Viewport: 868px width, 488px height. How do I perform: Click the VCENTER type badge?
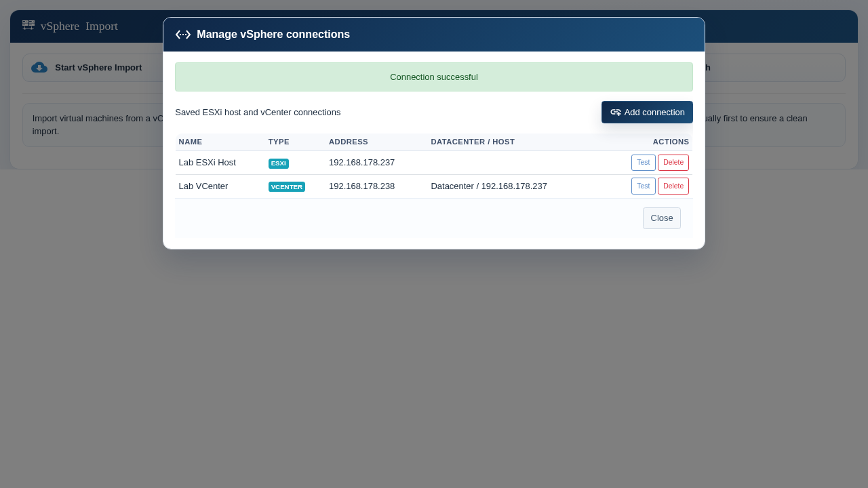287,187
